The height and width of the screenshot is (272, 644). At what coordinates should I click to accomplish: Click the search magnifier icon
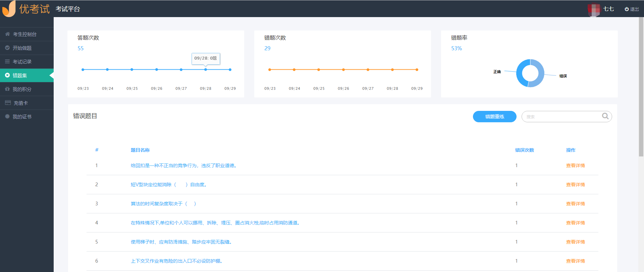click(605, 116)
